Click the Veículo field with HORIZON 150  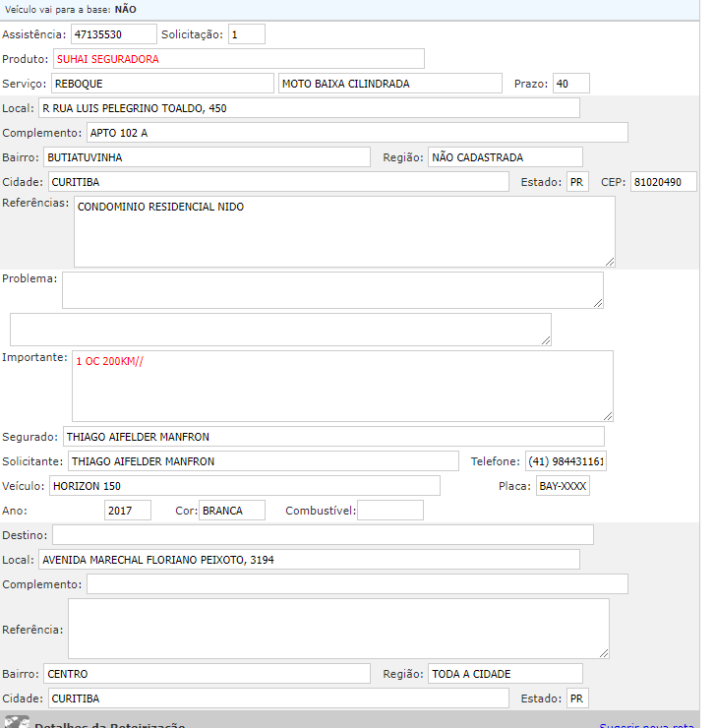pos(244,486)
